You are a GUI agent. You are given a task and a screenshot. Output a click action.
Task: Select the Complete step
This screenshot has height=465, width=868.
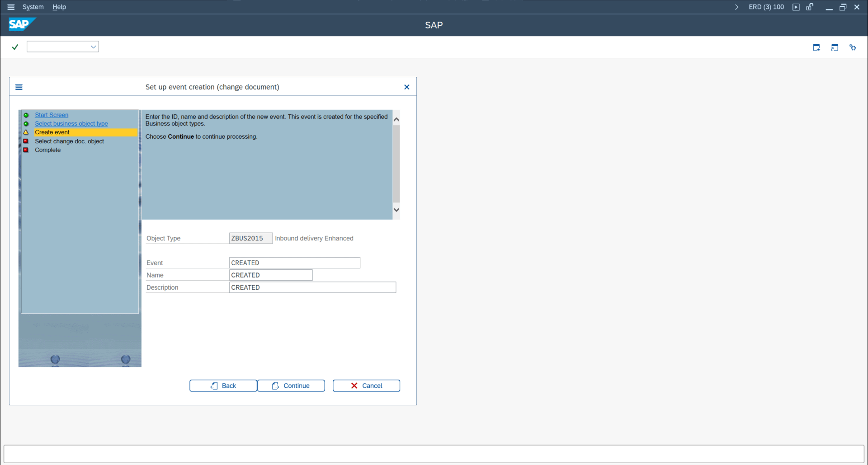(47, 150)
